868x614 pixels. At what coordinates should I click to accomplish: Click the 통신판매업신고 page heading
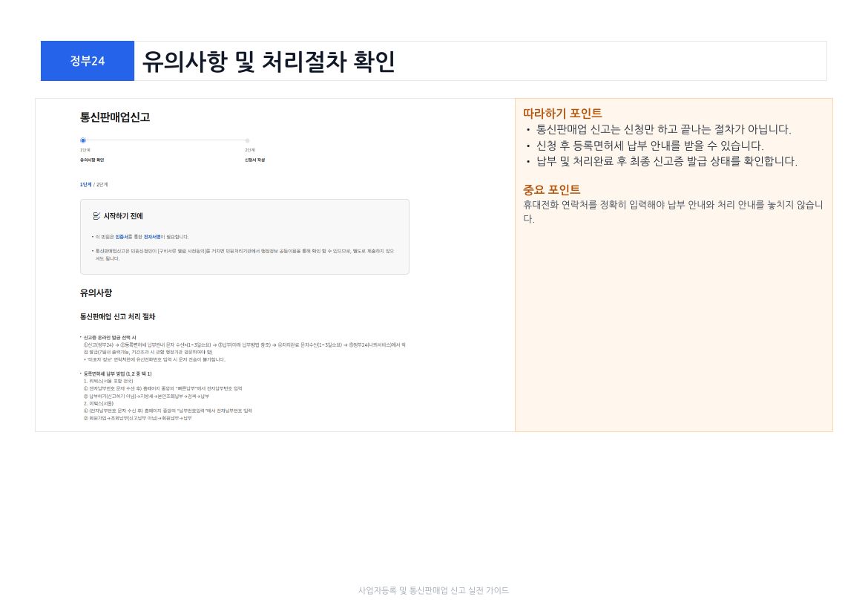115,117
